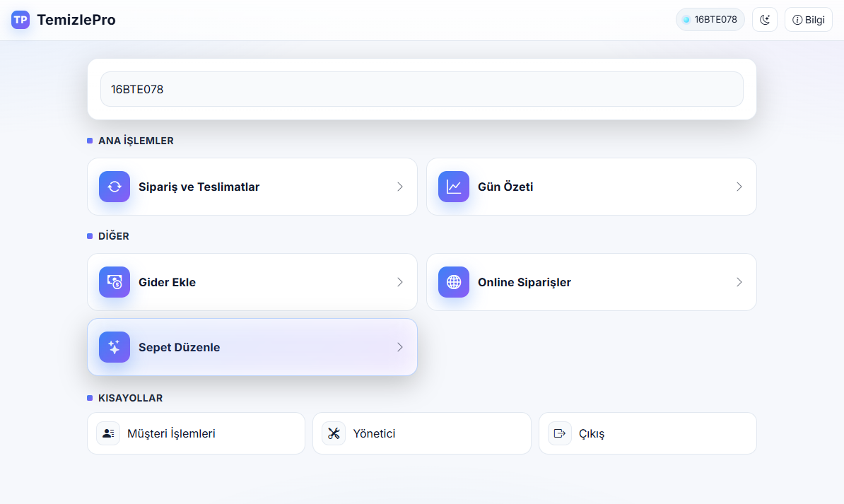
Task: Click the Sipariş ve Teslimatlar sync icon
Action: point(115,187)
